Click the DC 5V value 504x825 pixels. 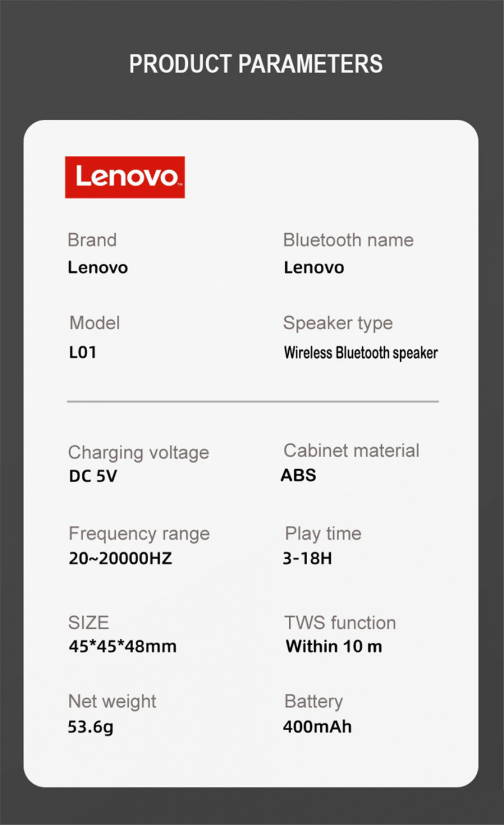(x=92, y=477)
